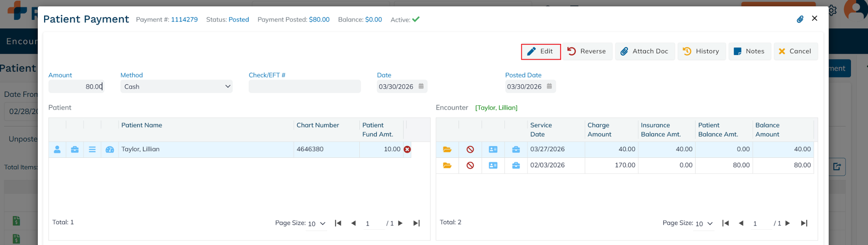Screen dimensions: 868x245
Task: Click ID card icon for 03/27/2026 encounter
Action: point(493,149)
